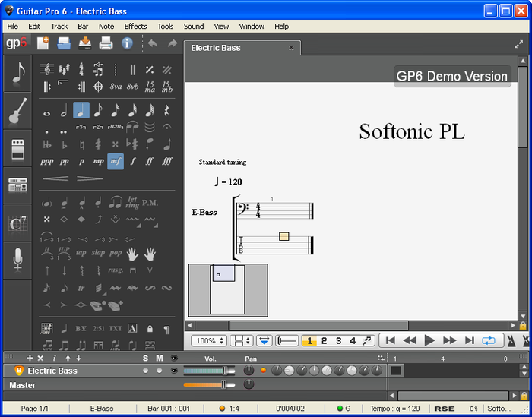Open the effects pedal panel
The width and height of the screenshot is (532, 417).
click(17, 148)
